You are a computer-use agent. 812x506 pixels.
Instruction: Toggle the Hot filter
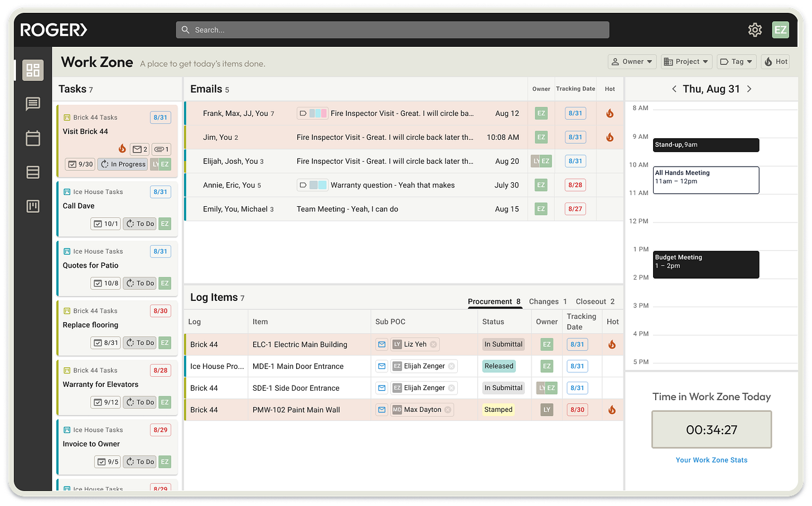coord(775,62)
